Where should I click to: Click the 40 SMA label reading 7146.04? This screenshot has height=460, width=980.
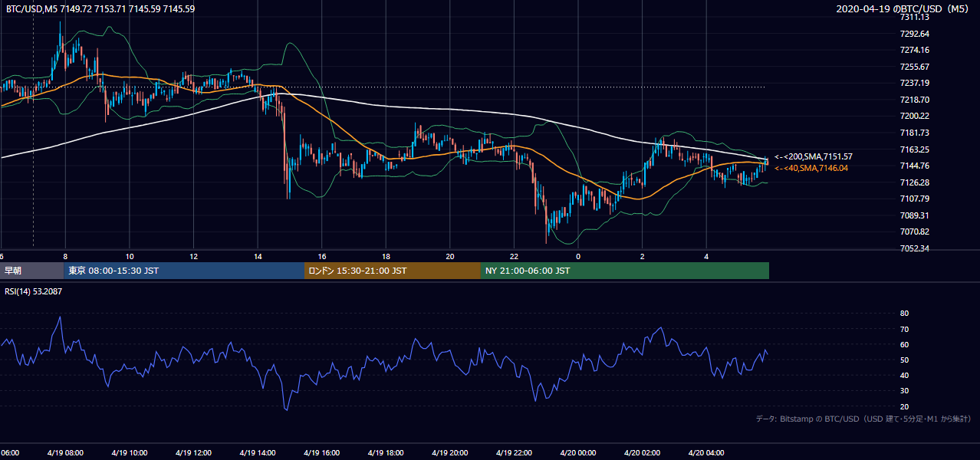click(x=811, y=168)
